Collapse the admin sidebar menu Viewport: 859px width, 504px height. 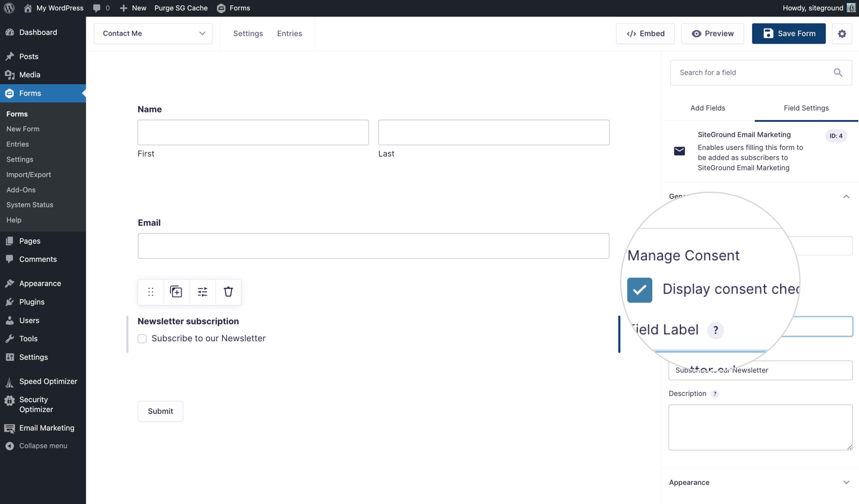tap(43, 445)
